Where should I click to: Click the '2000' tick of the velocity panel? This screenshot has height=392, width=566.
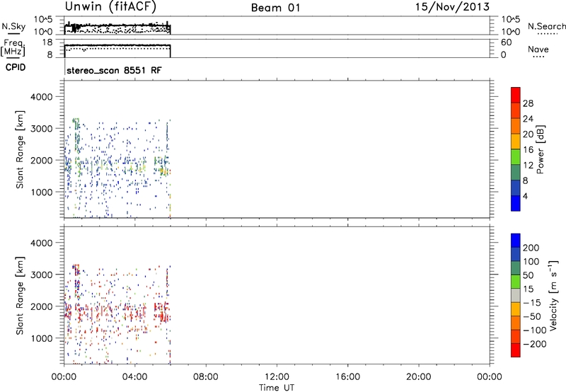click(41, 306)
